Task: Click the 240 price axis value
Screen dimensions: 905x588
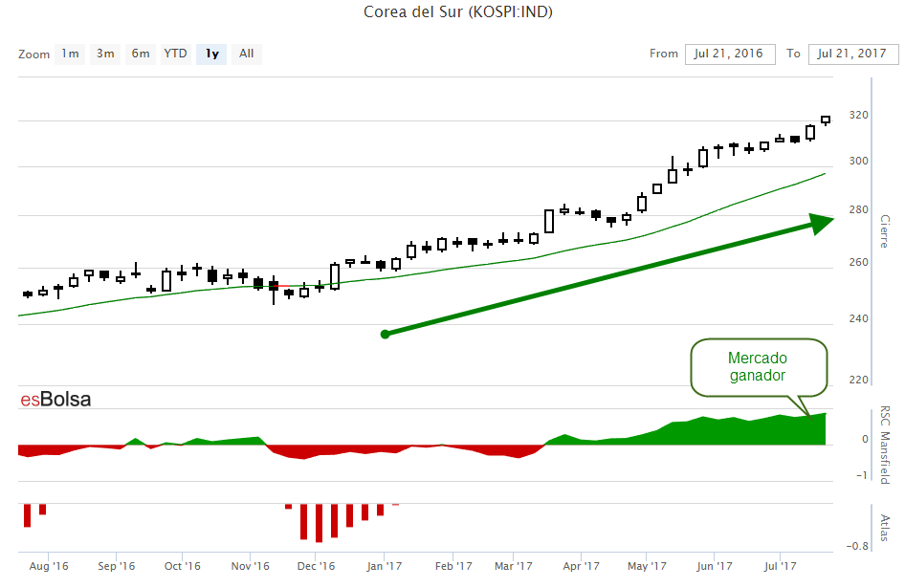Action: click(x=858, y=318)
